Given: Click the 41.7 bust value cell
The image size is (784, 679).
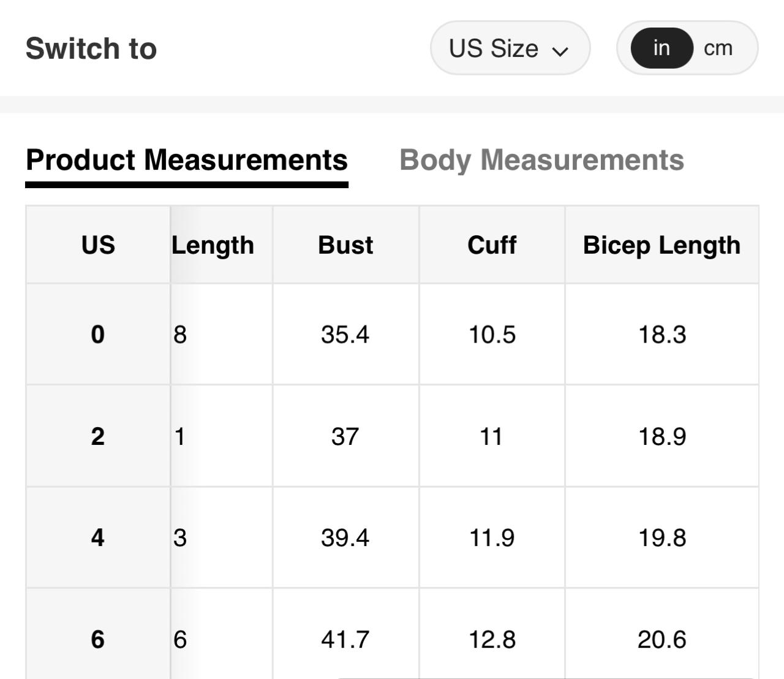Looking at the screenshot, I should [345, 639].
